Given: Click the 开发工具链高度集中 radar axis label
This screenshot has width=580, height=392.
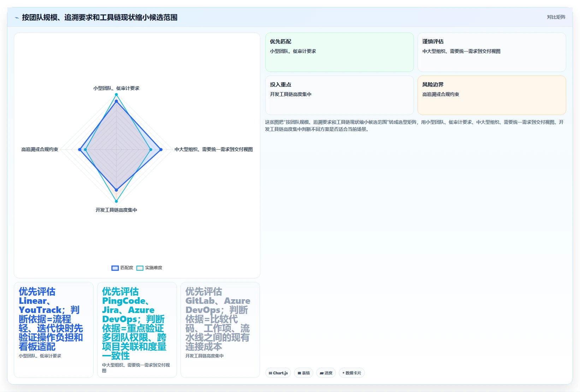Looking at the screenshot, I should pos(116,210).
